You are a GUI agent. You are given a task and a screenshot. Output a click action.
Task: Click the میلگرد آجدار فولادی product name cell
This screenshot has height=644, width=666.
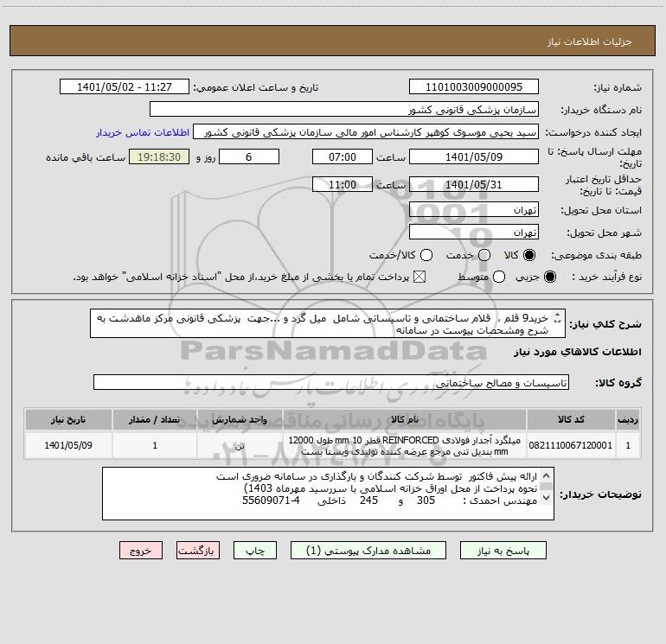point(405,445)
